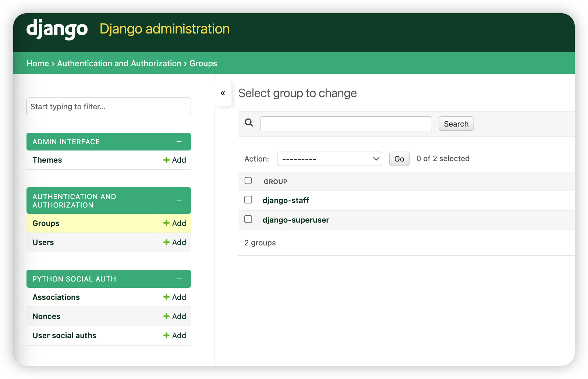Image resolution: width=588 pixels, height=379 pixels.
Task: Click the django logo in header
Action: [57, 29]
